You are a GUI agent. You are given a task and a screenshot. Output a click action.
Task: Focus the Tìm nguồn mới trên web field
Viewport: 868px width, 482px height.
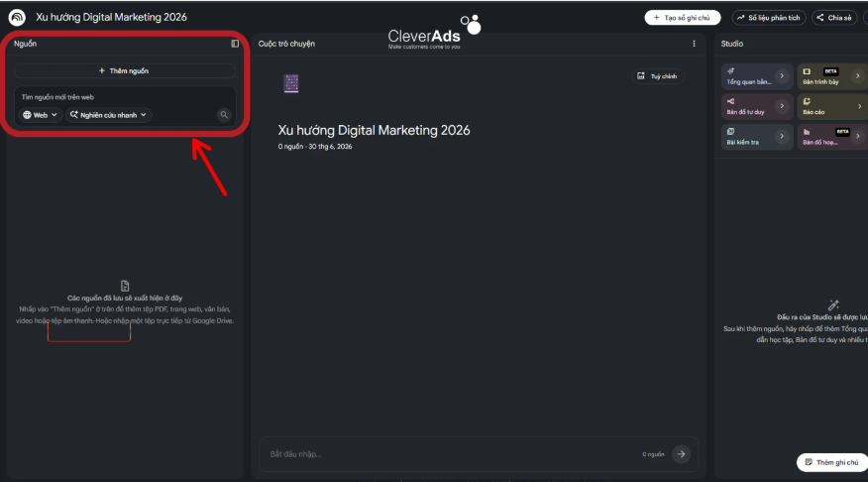point(125,97)
